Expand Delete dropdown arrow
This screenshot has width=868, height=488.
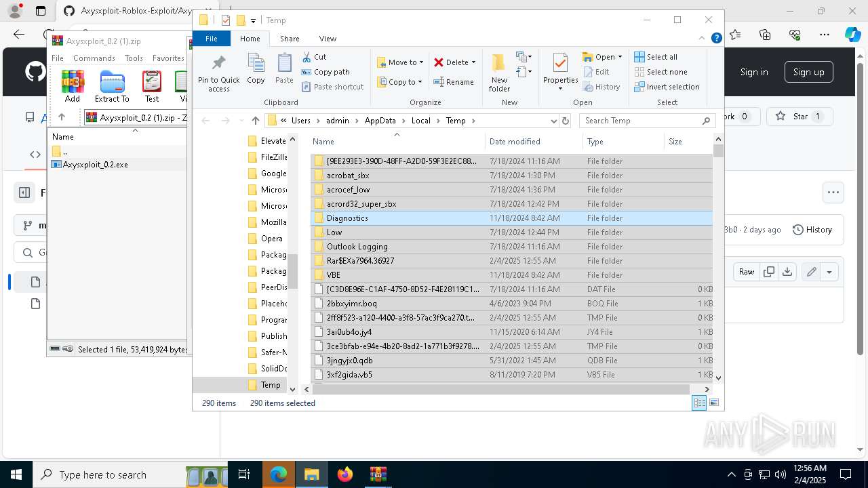point(473,62)
